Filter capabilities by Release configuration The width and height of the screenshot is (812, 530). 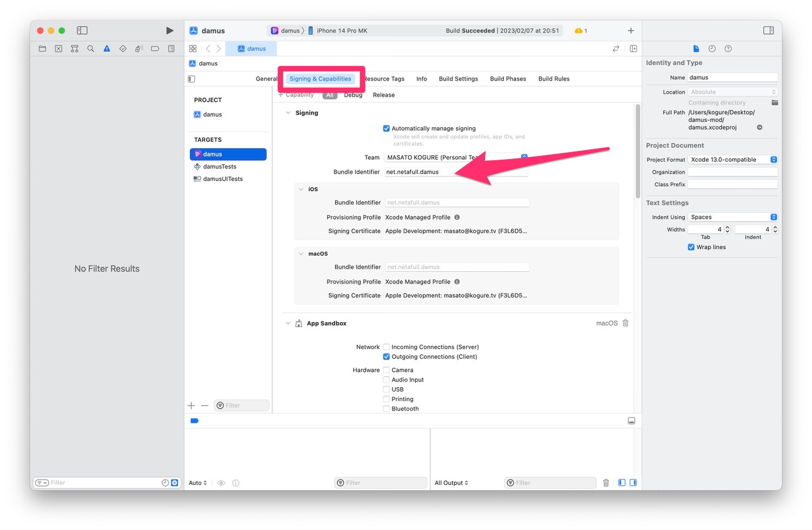(384, 95)
